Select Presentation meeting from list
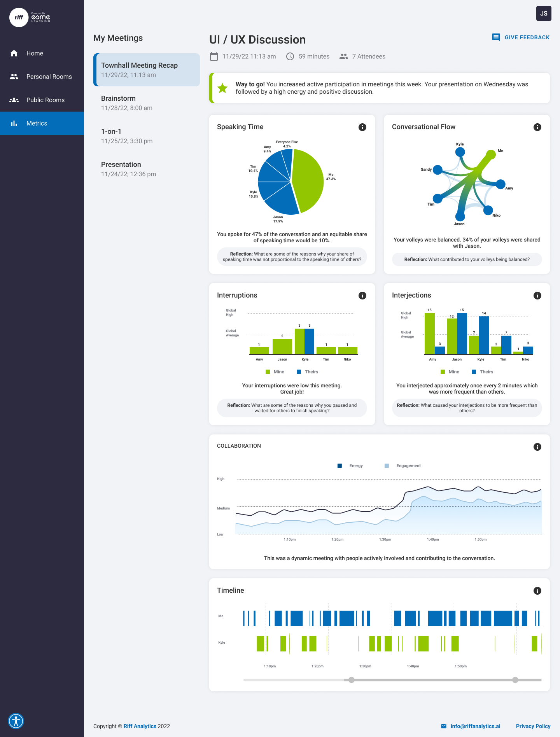Image resolution: width=560 pixels, height=737 pixels. 147,169
